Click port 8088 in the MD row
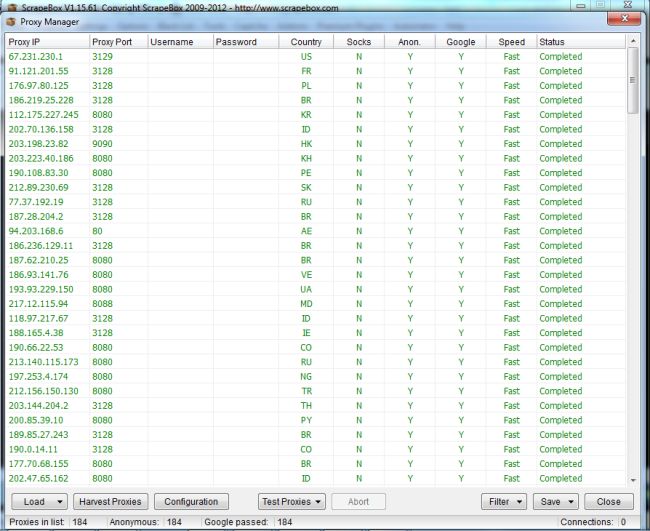 point(102,304)
